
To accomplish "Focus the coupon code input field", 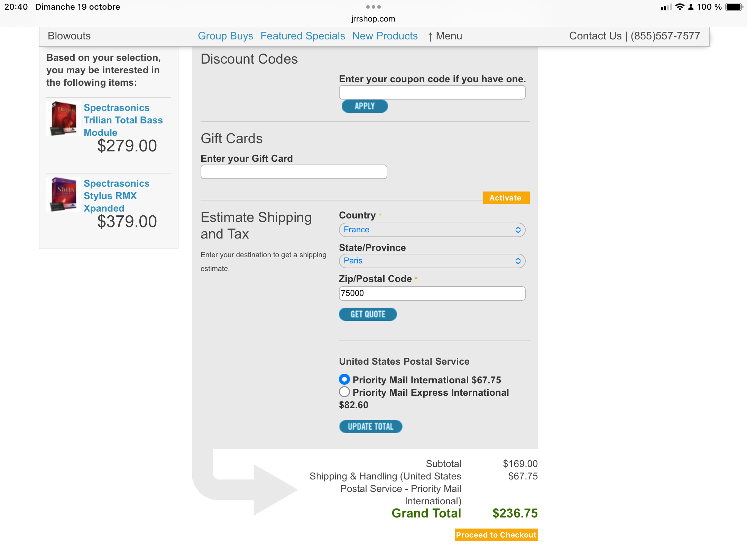I will coord(432,92).
